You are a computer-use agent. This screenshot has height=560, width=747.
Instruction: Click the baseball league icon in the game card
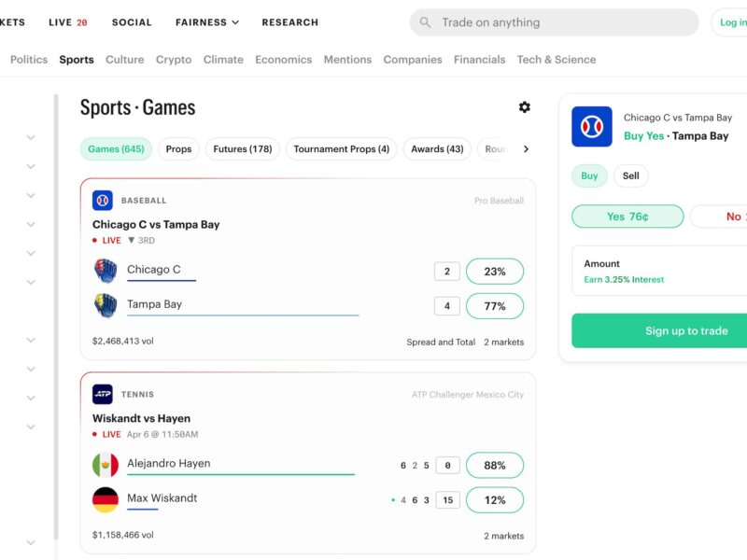tap(103, 201)
